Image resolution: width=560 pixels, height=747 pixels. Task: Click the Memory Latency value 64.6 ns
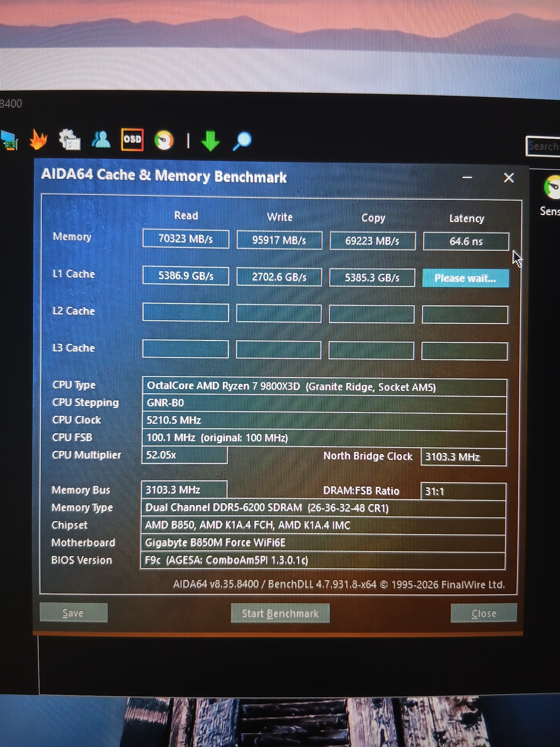[x=466, y=241]
